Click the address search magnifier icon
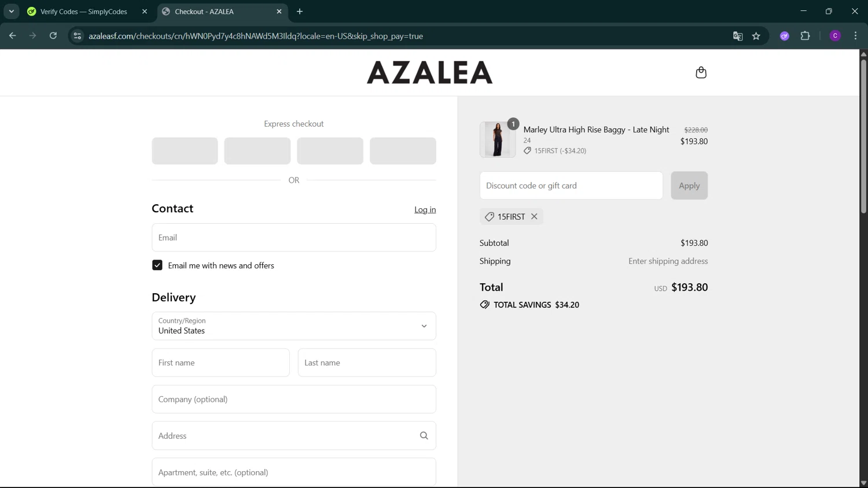This screenshot has height=488, width=868. [424, 435]
